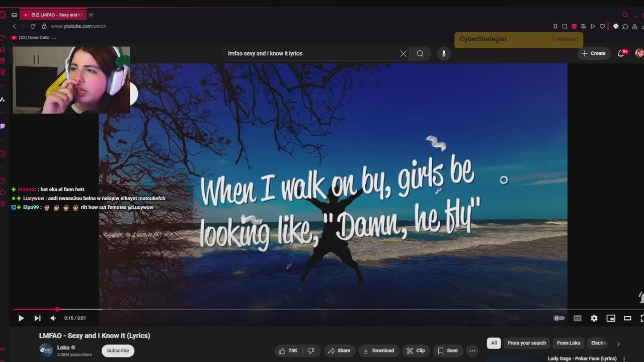Click the video progress bar scrubber
The image size is (644, 362).
pos(57,309)
